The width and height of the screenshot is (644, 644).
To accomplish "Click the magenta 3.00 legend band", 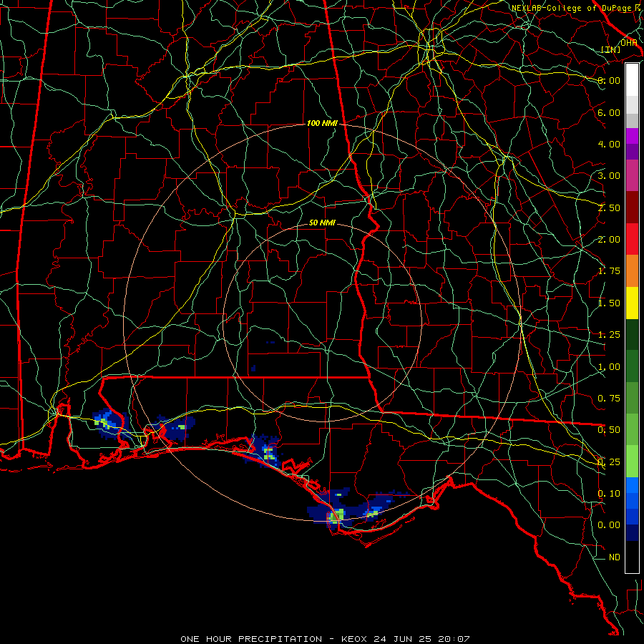I will pos(632,175).
